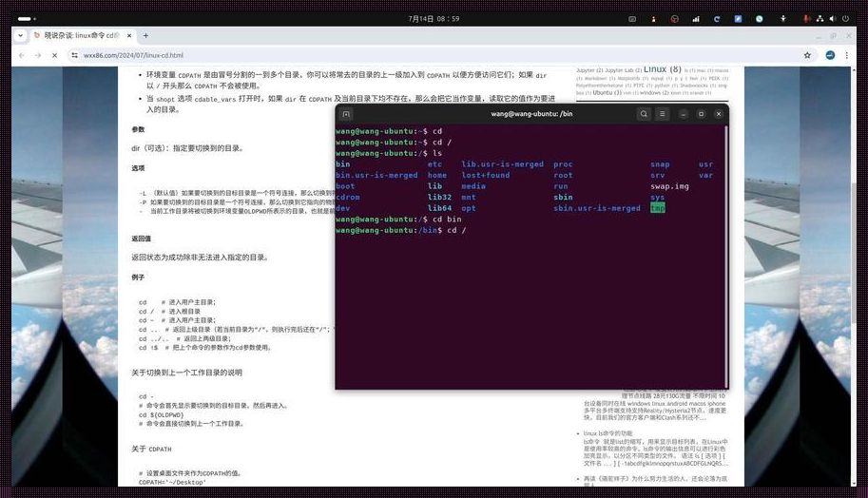Click the red circular tray icon
Screen dimensions: 868x498
(674, 19)
